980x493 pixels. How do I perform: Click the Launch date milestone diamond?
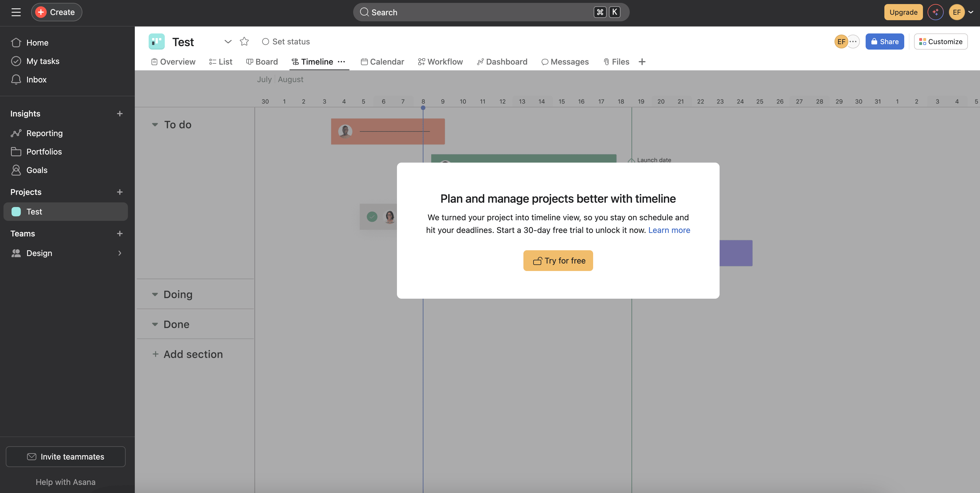tap(631, 160)
